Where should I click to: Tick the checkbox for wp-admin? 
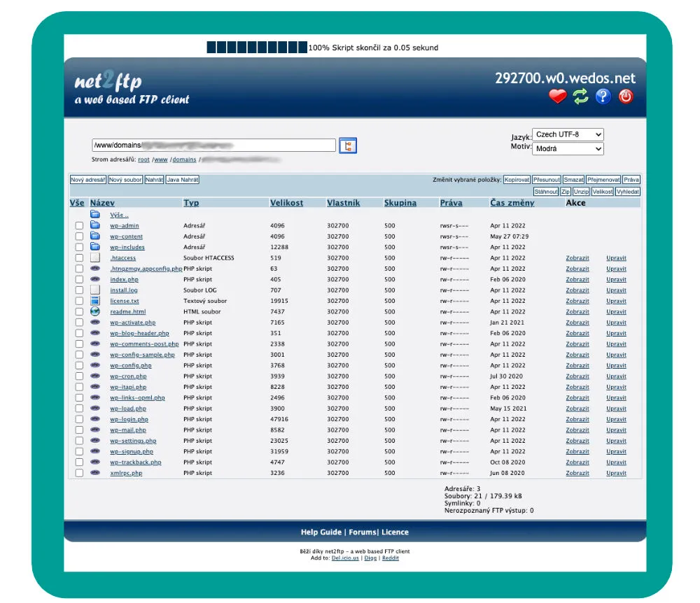coord(80,226)
